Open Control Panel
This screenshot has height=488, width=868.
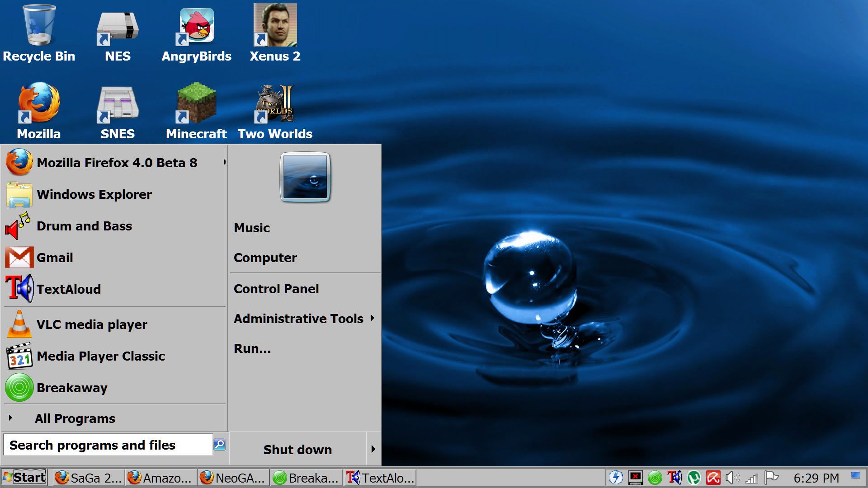tap(305, 289)
